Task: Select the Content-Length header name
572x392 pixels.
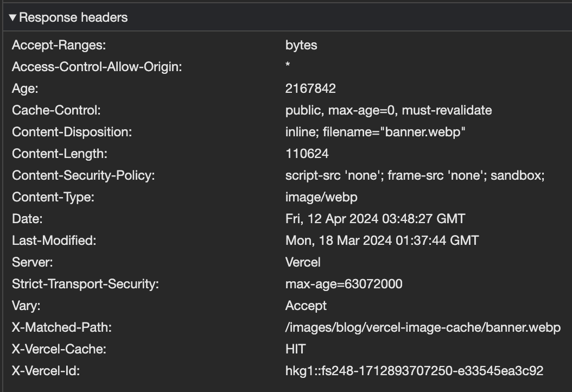Action: pos(60,154)
